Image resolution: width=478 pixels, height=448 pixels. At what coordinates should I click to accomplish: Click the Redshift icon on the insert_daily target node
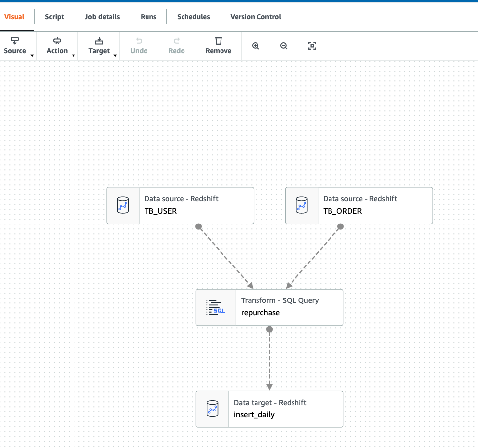212,409
